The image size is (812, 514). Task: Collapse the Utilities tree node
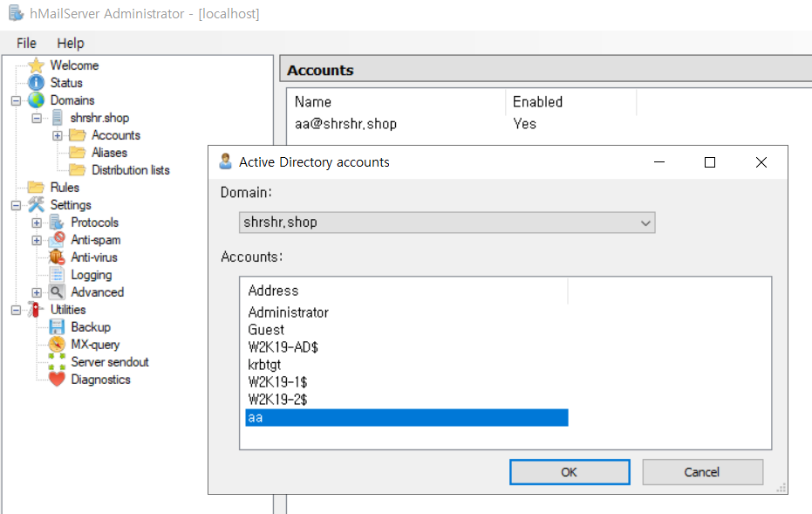tap(16, 310)
